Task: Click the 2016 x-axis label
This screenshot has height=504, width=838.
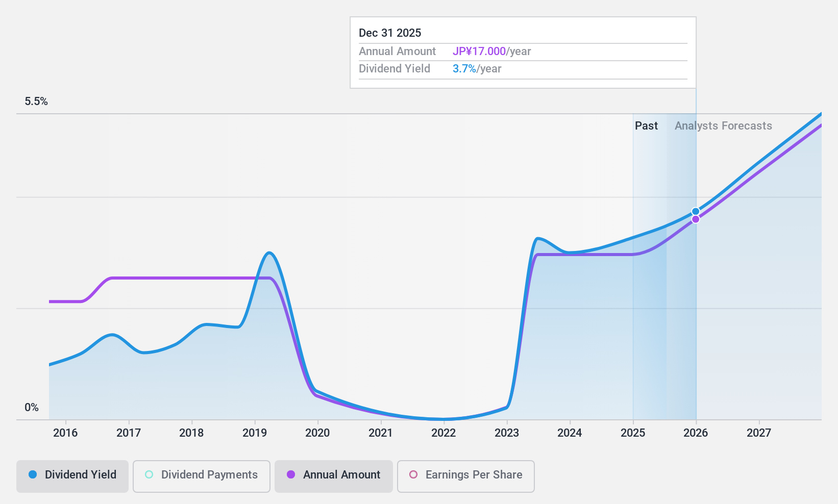Action: pyautogui.click(x=65, y=433)
